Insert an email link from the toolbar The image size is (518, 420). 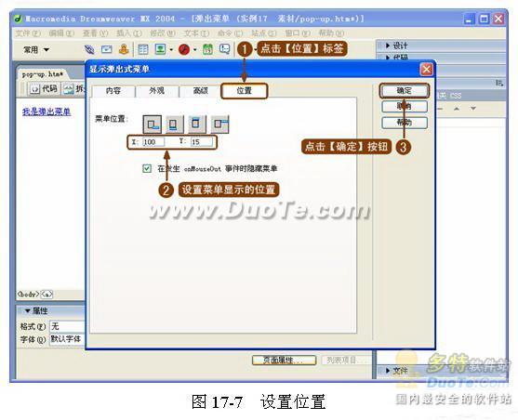(x=106, y=49)
